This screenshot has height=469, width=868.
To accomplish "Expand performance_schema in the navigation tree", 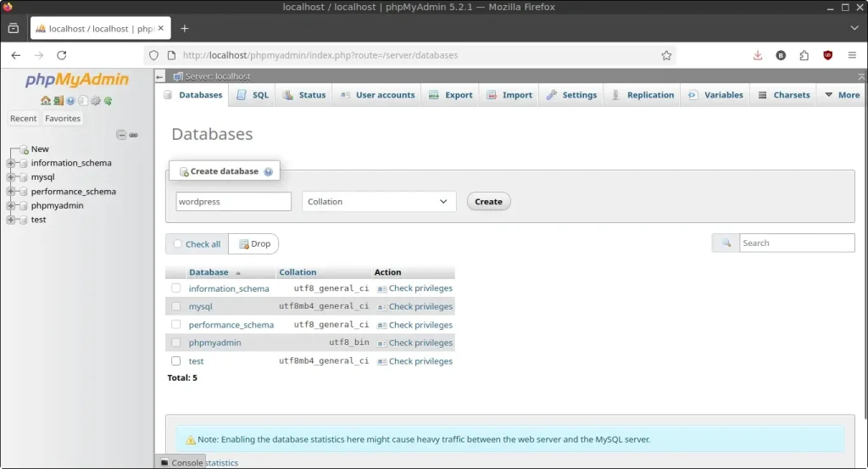I will pyautogui.click(x=10, y=192).
